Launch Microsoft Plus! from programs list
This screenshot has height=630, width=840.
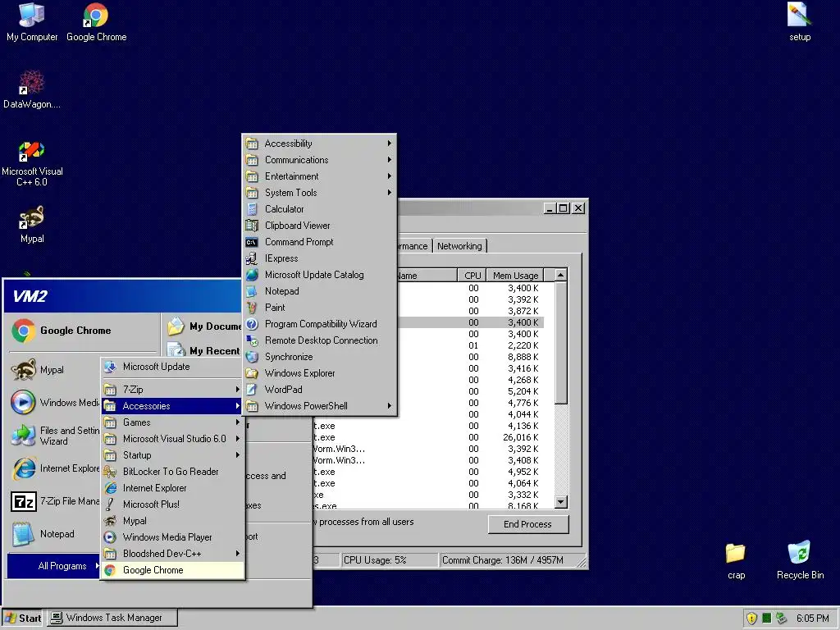coord(172,504)
